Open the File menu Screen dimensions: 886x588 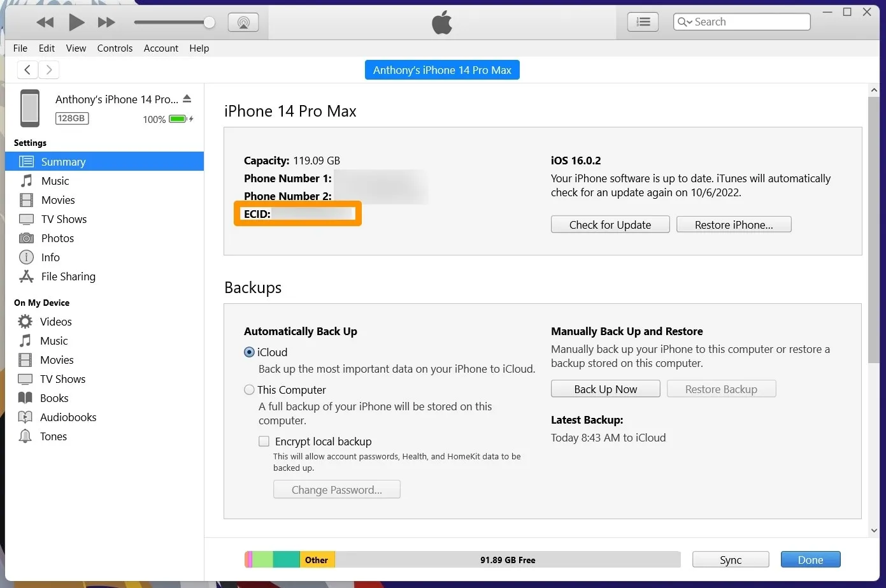click(20, 48)
